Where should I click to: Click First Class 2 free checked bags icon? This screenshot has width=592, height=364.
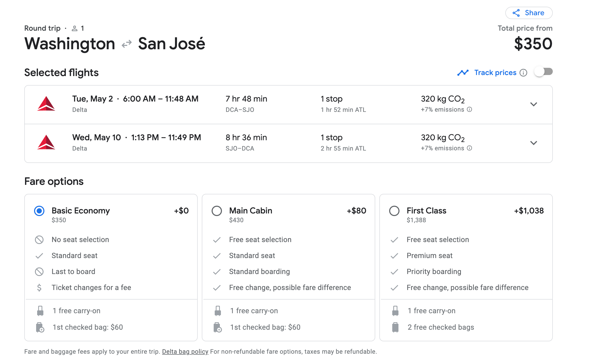point(395,327)
